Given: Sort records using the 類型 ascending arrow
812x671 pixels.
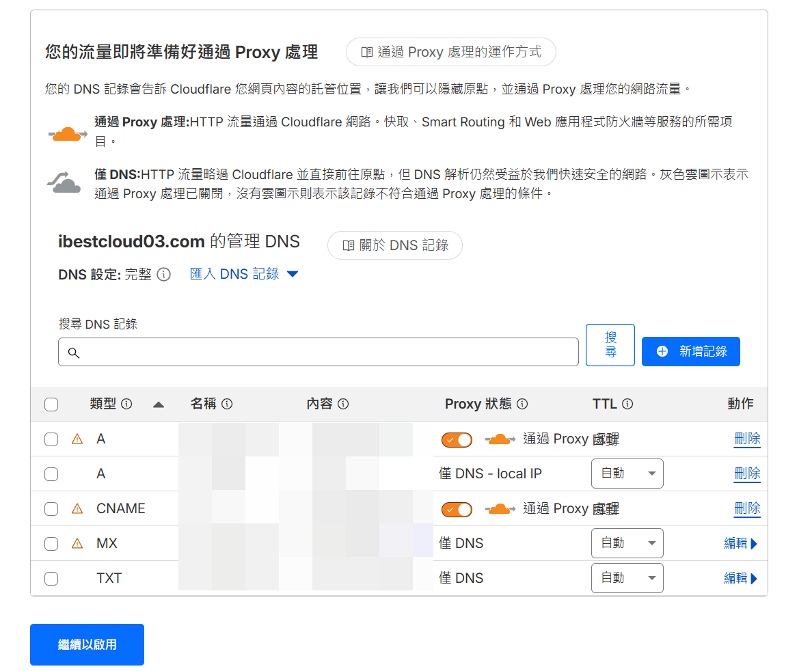Looking at the screenshot, I should [x=159, y=405].
